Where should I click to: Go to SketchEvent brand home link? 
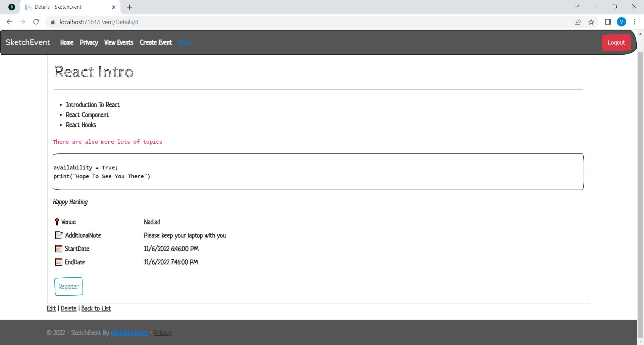coord(28,43)
